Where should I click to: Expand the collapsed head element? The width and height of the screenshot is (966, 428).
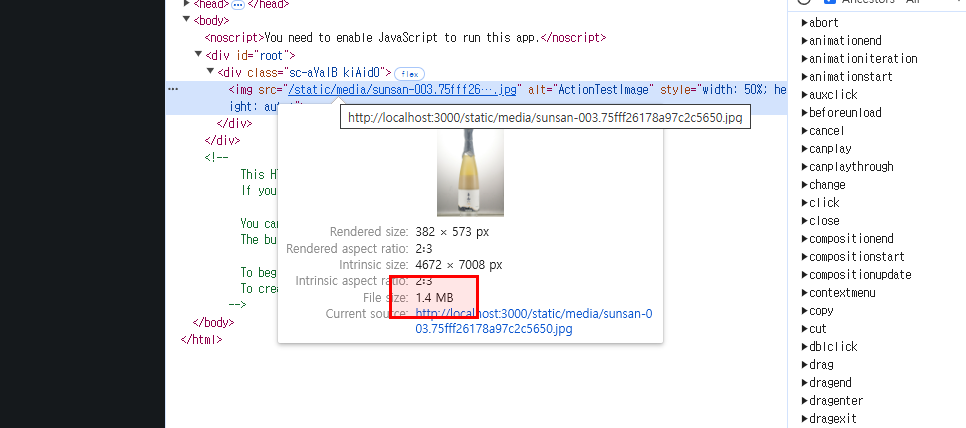pyautogui.click(x=187, y=4)
